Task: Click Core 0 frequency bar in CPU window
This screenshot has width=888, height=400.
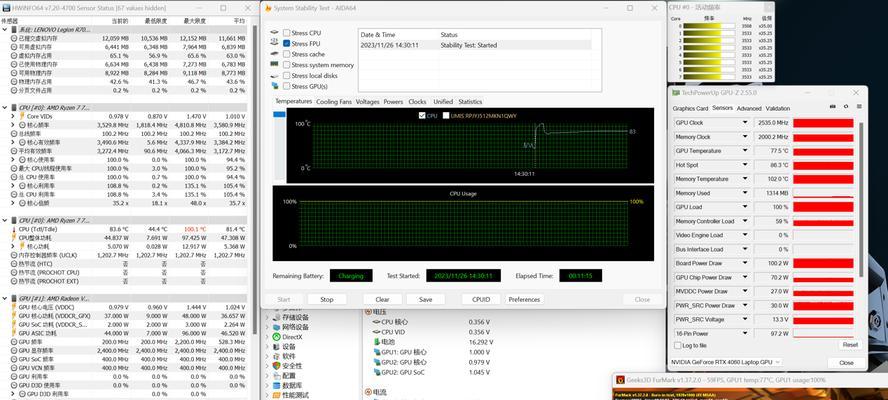Action: [x=709, y=26]
